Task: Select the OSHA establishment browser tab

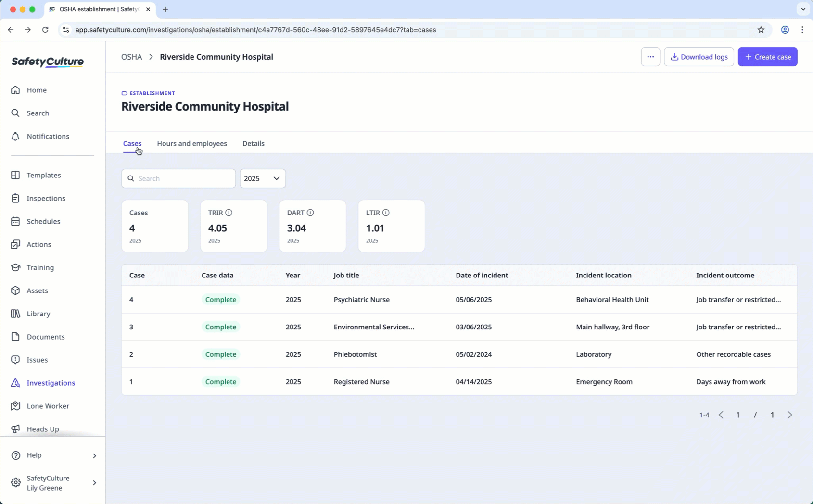Action: [x=99, y=9]
